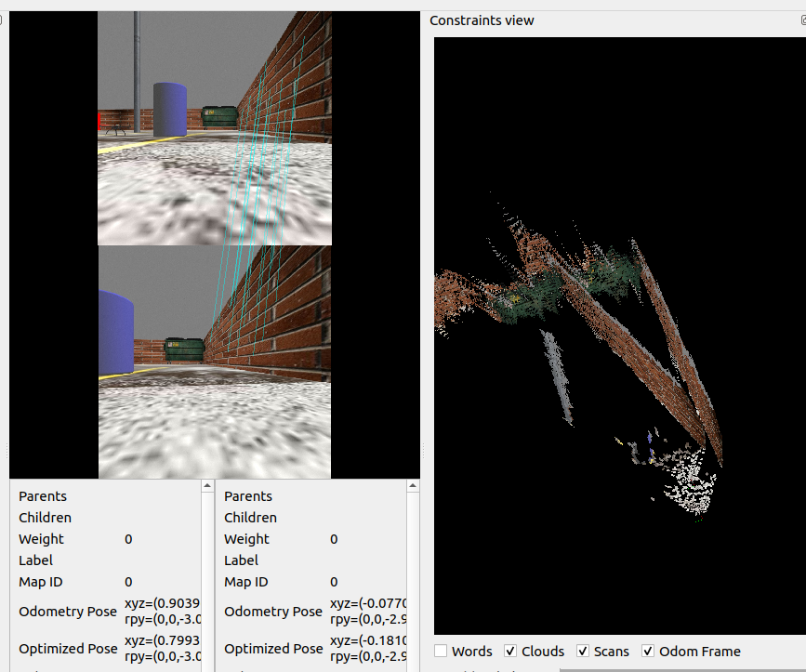Uncheck the Clouds checkbox

coord(511,652)
